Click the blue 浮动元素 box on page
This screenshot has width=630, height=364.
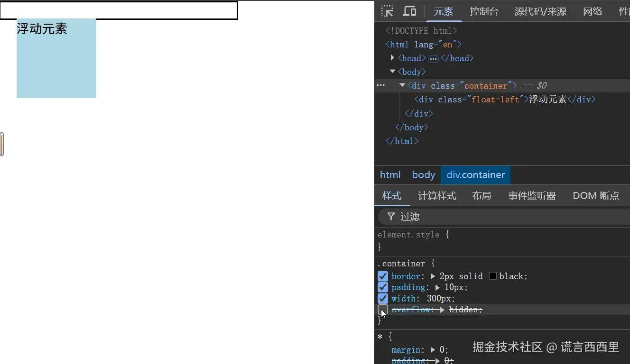(x=56, y=58)
